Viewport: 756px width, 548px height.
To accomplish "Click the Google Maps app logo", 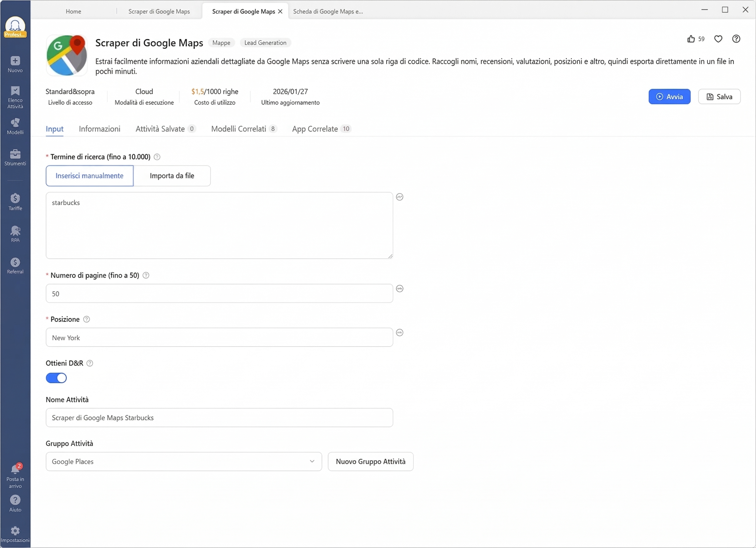I will coord(67,55).
